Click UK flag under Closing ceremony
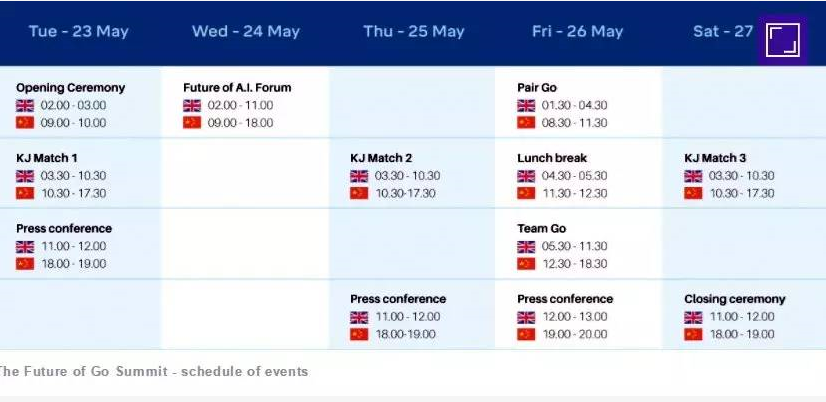This screenshot has height=402, width=826. tap(693, 317)
